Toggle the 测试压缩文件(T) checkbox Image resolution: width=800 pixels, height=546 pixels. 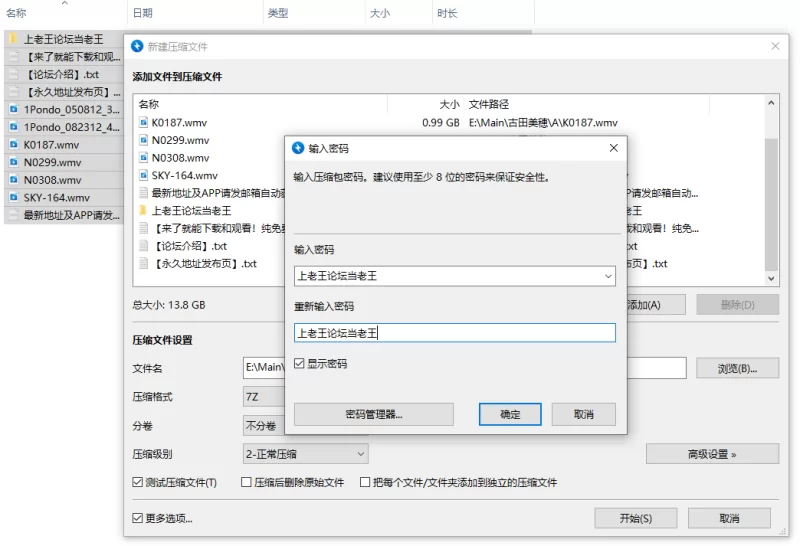[x=138, y=483]
